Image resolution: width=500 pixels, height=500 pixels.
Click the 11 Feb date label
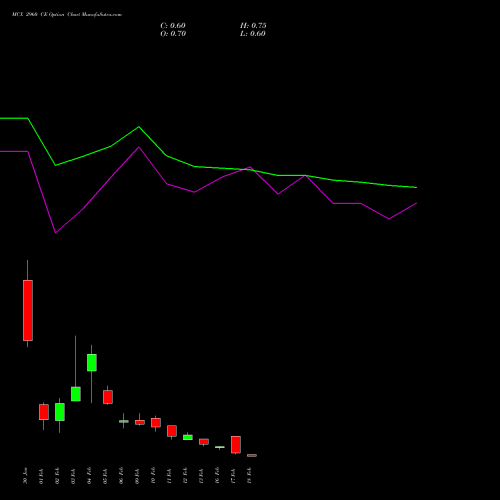pyautogui.click(x=169, y=476)
